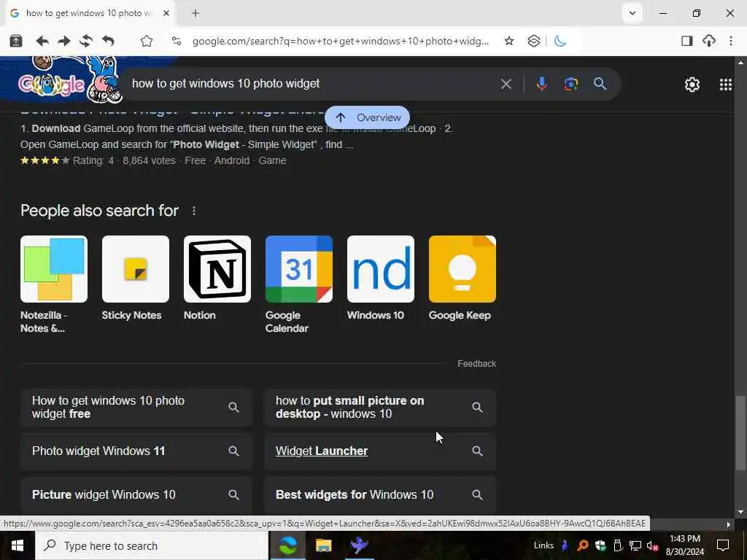This screenshot has height=560, width=747.
Task: Click the 4-star rating stars
Action: click(44, 160)
